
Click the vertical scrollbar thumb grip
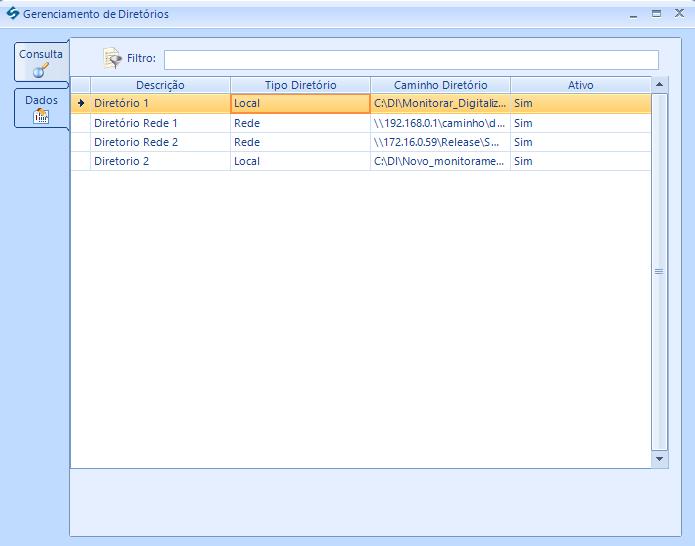(659, 271)
